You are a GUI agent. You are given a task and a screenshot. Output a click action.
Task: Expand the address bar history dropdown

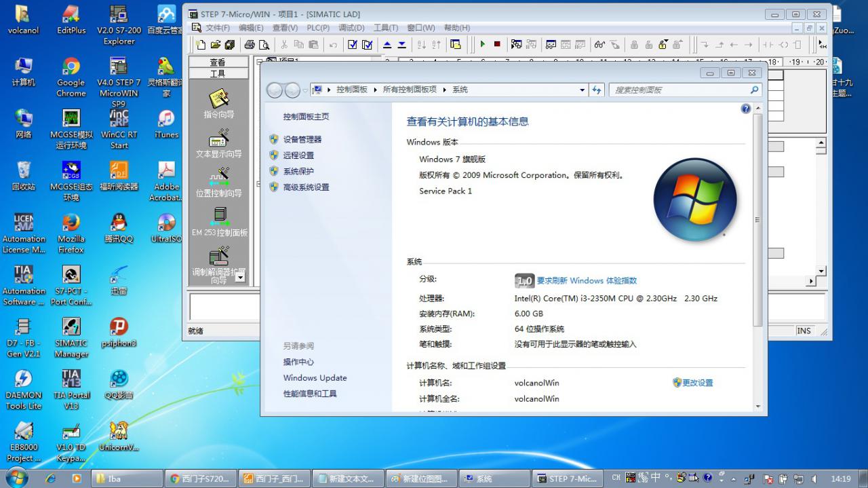(582, 90)
